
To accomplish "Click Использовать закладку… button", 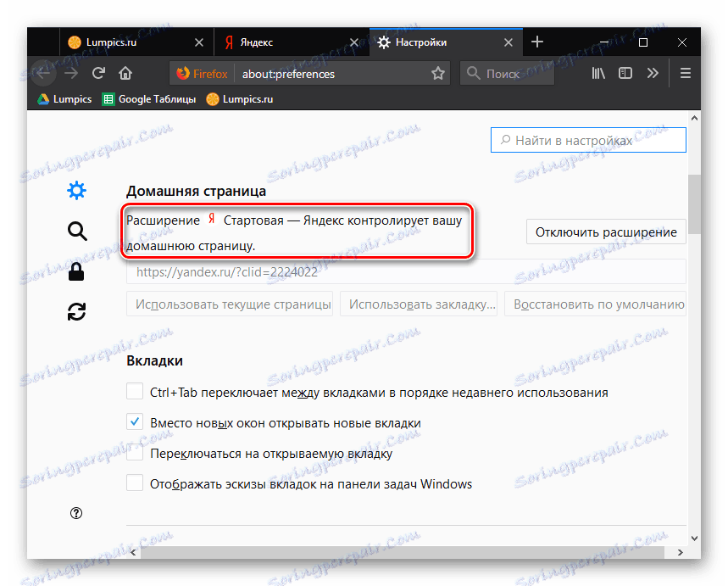I will (419, 304).
